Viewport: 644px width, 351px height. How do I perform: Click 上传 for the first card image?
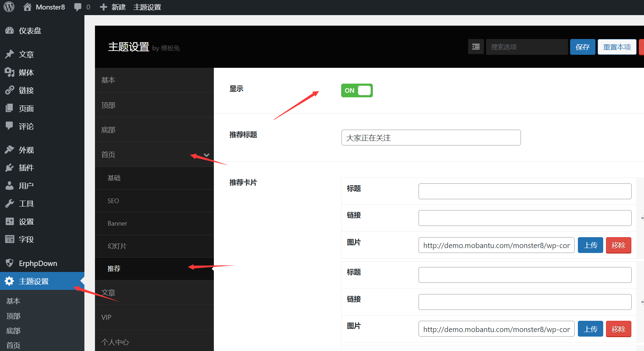click(590, 245)
